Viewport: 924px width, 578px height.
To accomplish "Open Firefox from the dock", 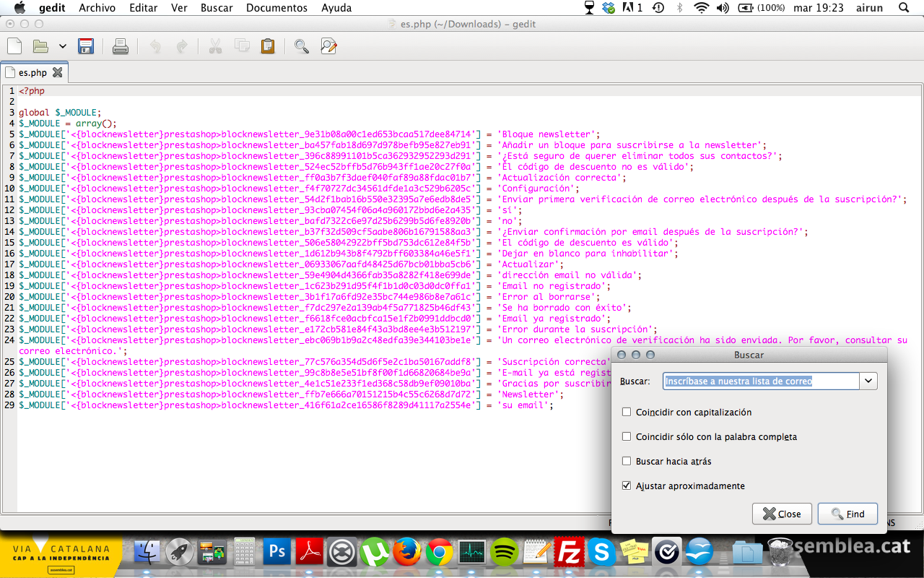I will [x=407, y=553].
